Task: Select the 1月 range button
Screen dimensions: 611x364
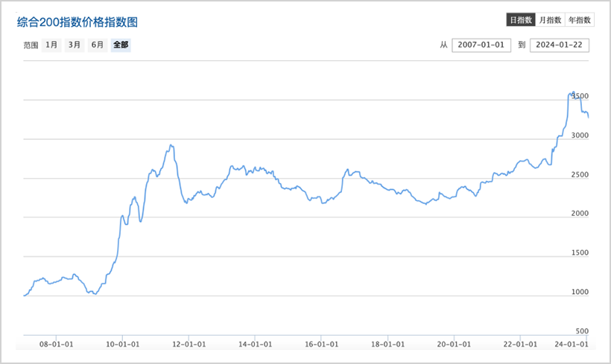Action: (x=51, y=45)
